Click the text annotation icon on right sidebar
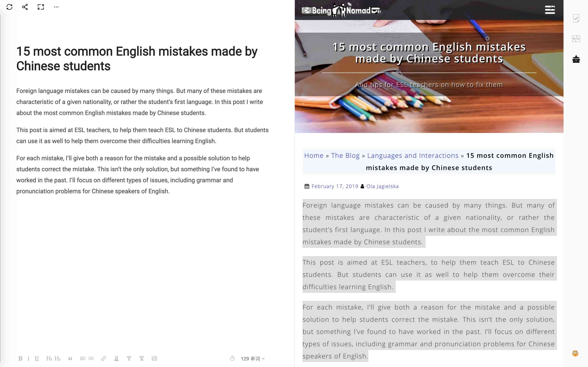The width and height of the screenshot is (588, 367). 577,39
